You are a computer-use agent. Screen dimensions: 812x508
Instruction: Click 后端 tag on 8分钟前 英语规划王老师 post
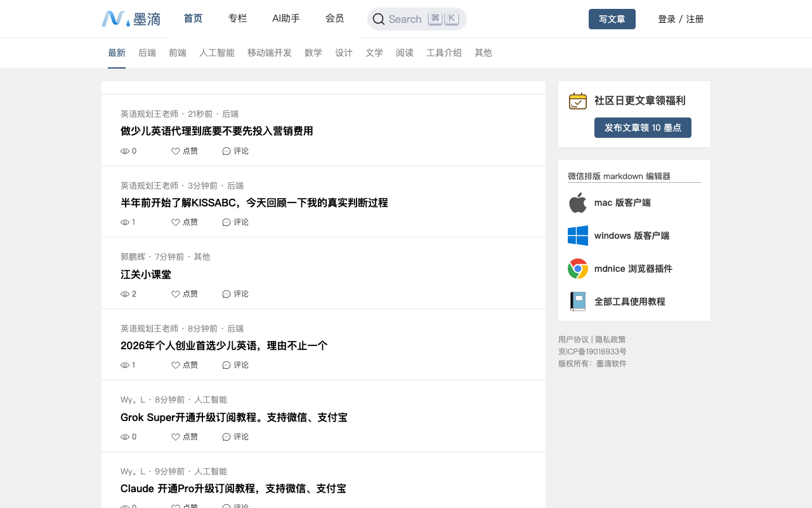pos(235,328)
